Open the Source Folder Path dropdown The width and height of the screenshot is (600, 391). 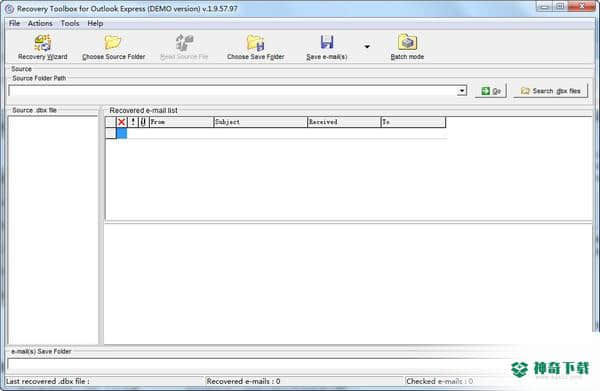tap(462, 91)
